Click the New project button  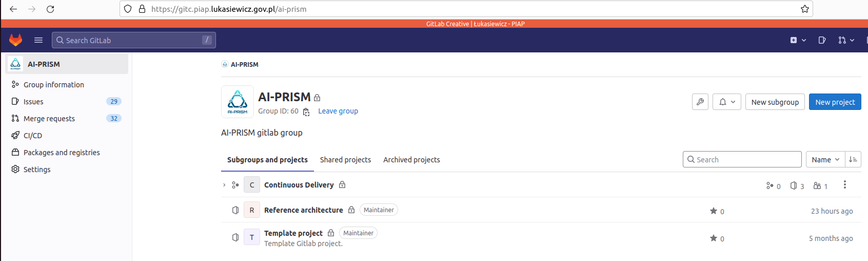point(835,102)
